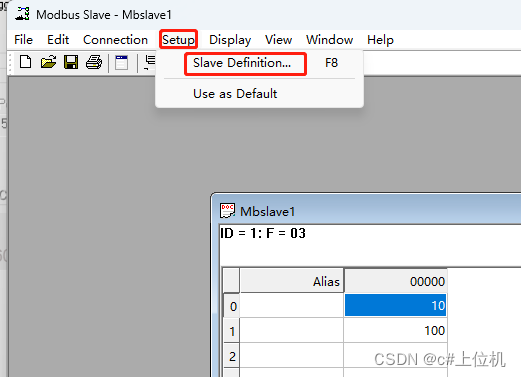Click the ID = 1: F = 03 status text
Image resolution: width=521 pixels, height=377 pixels.
point(263,233)
